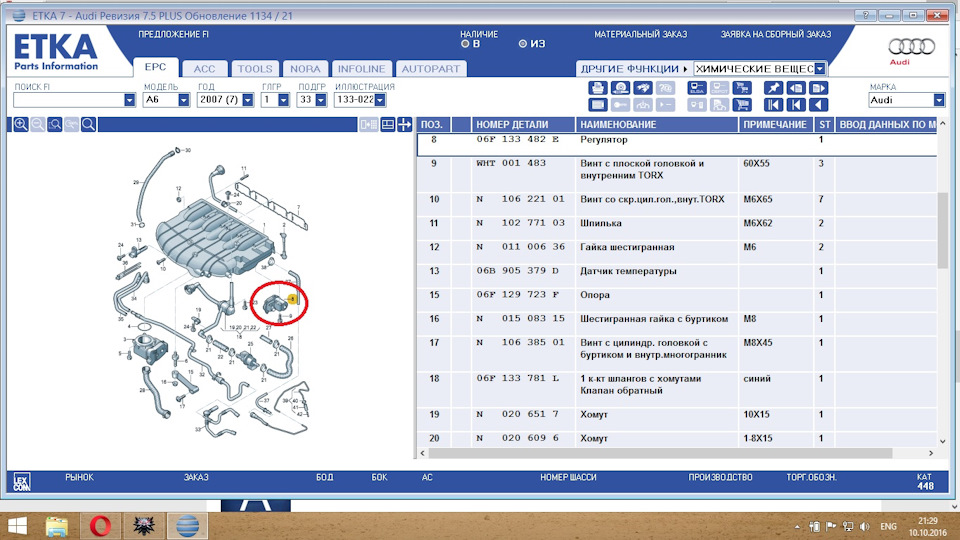960x540 pixels.
Task: Click ПРИМЕЧАНИЕ column header
Action: [776, 124]
